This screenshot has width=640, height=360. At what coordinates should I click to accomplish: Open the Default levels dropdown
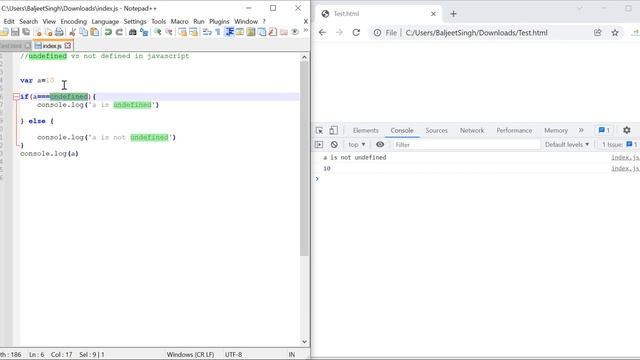[567, 144]
